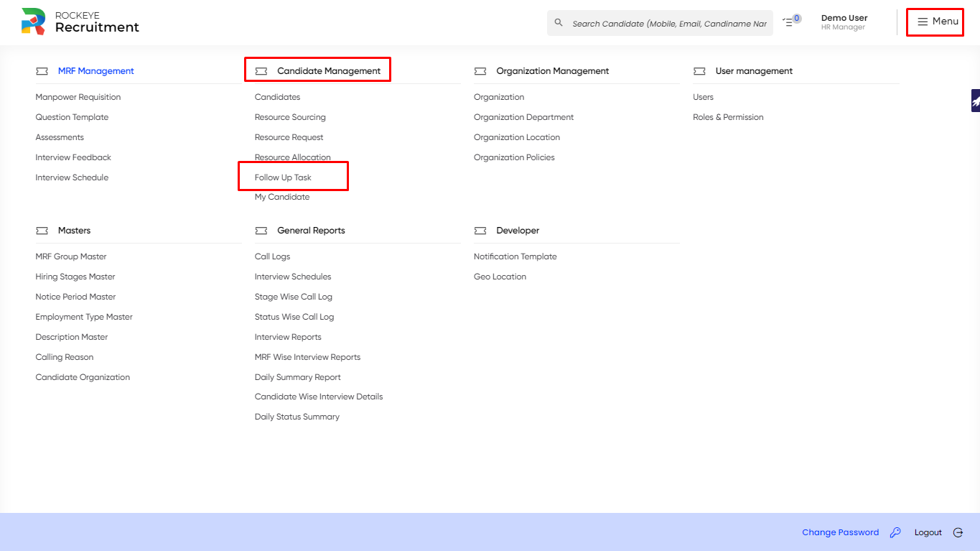980x551 pixels.
Task: Open Interview Reports
Action: (288, 337)
